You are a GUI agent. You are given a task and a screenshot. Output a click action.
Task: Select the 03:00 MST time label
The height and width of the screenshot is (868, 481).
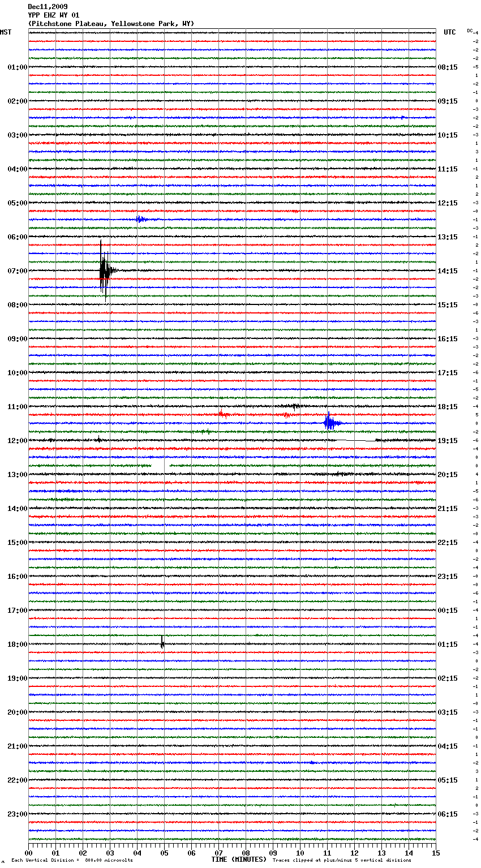point(17,135)
